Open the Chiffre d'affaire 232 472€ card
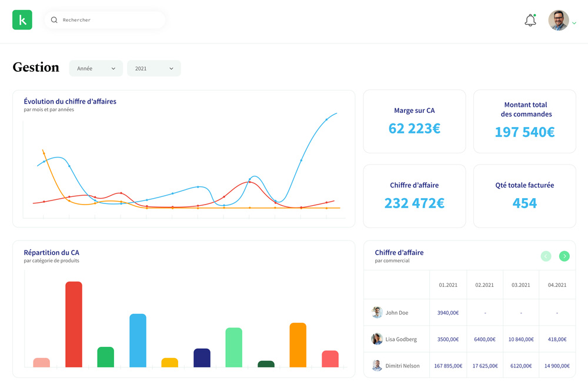This screenshot has width=588, height=388. [415, 196]
